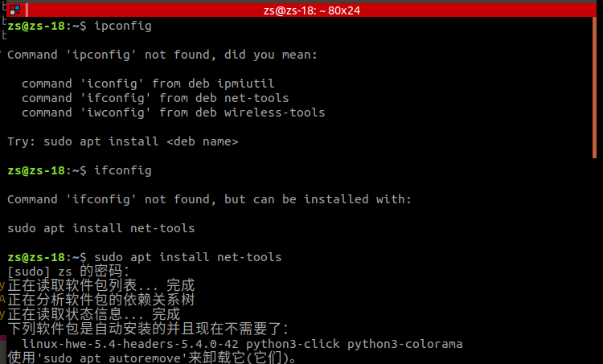Click the 'sudo apt install net-tools' suggestion line
Image resolution: width=603 pixels, height=364 pixels.
coord(101,228)
